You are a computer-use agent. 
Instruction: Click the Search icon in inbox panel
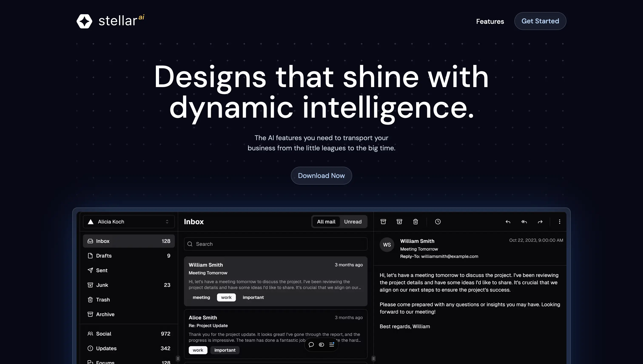(x=190, y=244)
